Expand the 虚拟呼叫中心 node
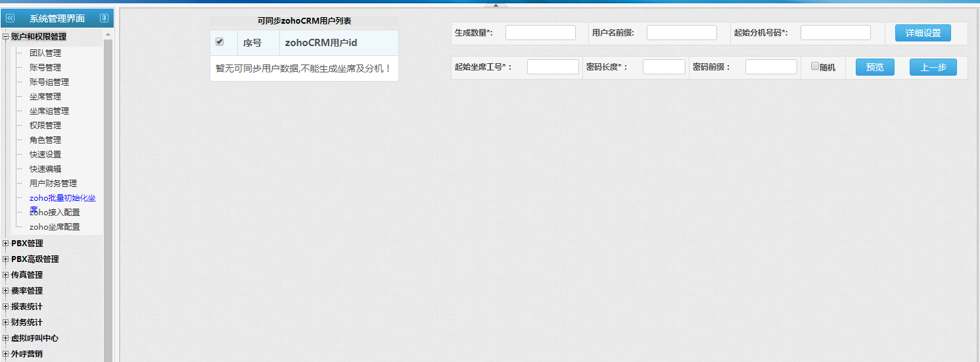The image size is (980, 362). (6, 338)
